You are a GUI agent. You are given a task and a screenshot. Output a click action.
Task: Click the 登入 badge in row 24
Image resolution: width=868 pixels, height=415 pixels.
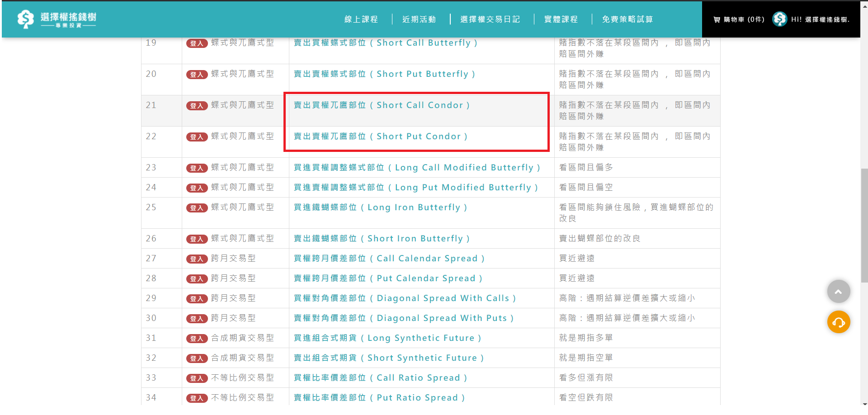click(197, 188)
